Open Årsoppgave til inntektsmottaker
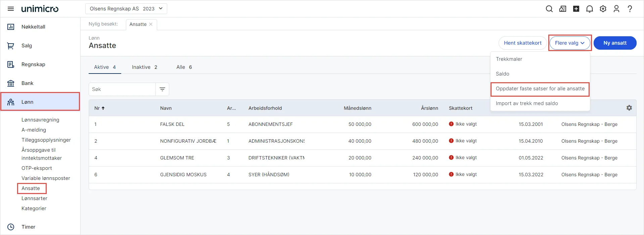Viewport: 644px width, 235px height. (x=42, y=154)
